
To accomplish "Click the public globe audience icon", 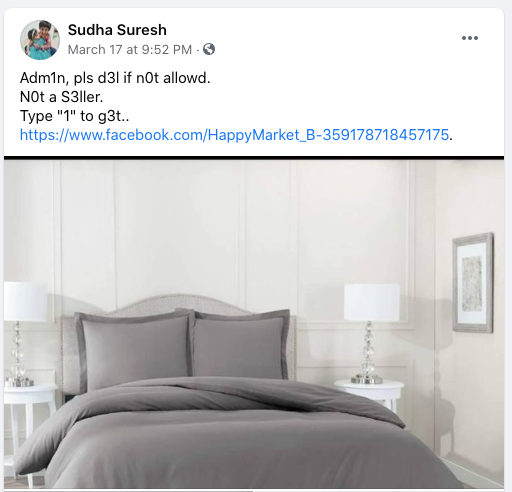I will click(209, 49).
